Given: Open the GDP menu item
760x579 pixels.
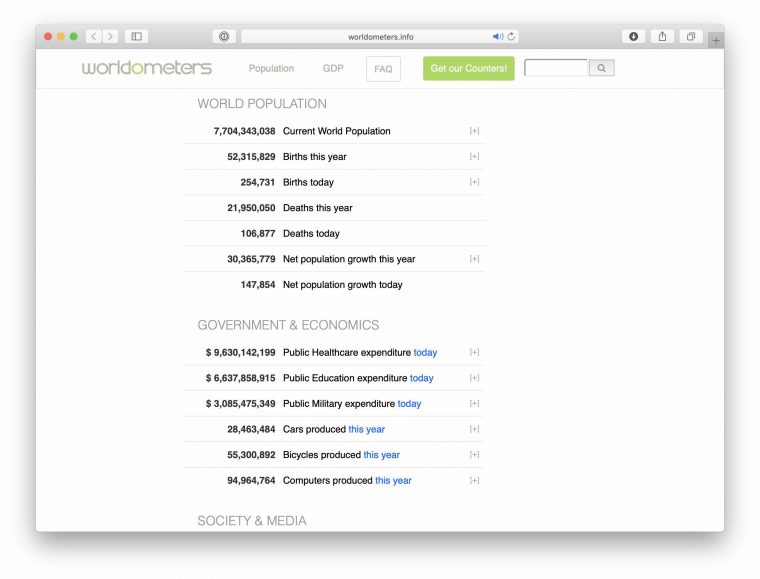Looking at the screenshot, I should (333, 68).
